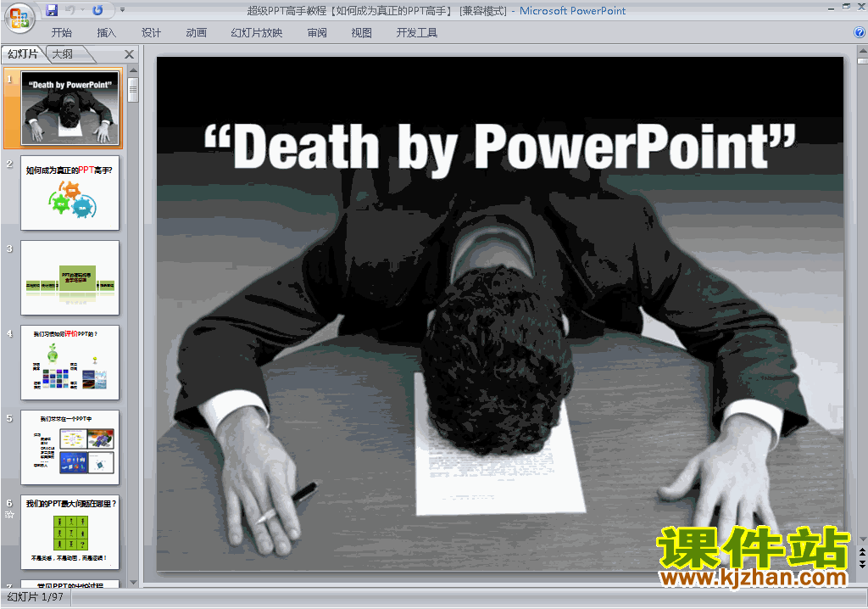
Task: Click the 幻灯片 1/97 status text
Action: (x=36, y=597)
